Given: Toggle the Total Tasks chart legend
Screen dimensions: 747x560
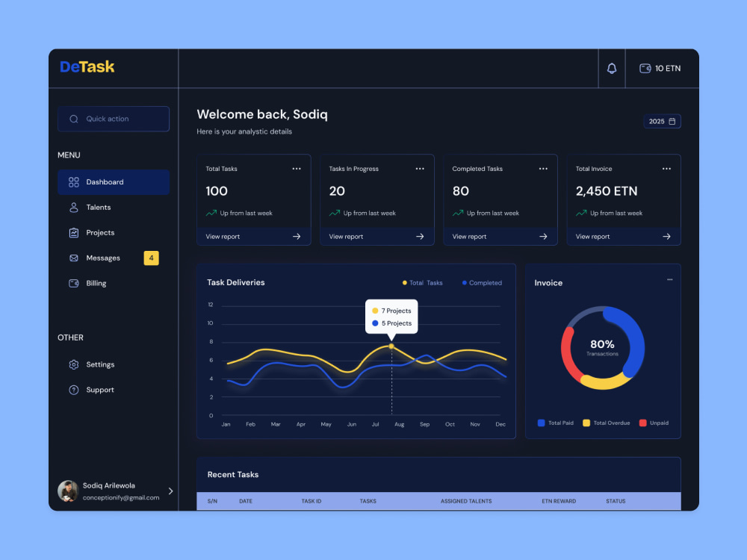Looking at the screenshot, I should tap(423, 283).
